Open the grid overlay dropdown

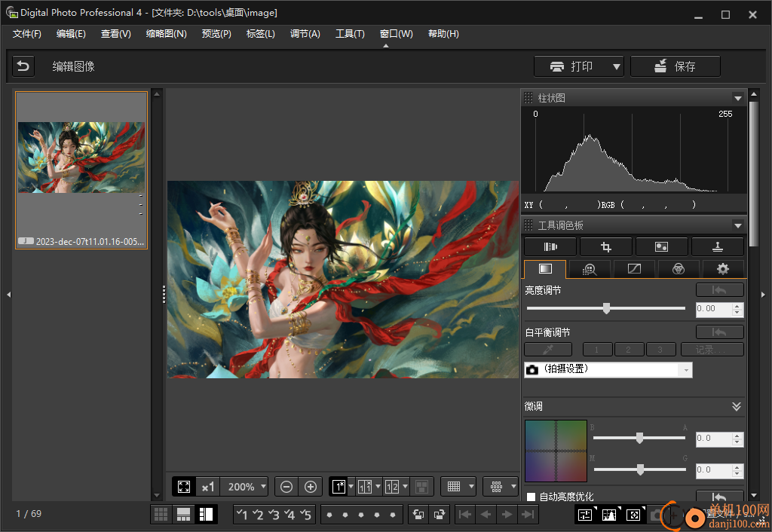click(458, 487)
